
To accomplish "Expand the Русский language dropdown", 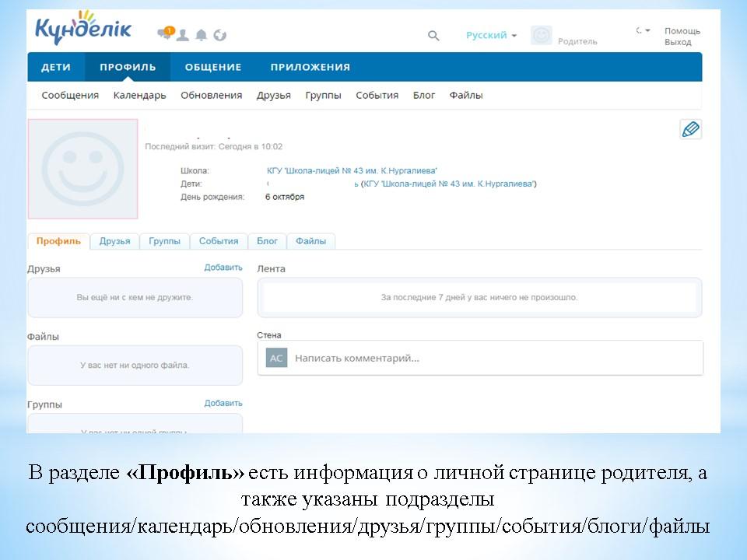I will [x=491, y=35].
